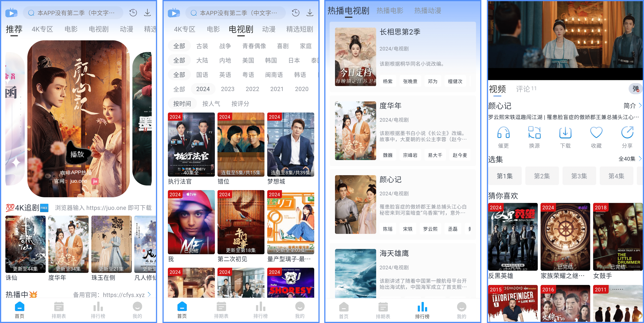
Task: Open backup site arrow next to cfys.xyz
Action: pyautogui.click(x=150, y=295)
